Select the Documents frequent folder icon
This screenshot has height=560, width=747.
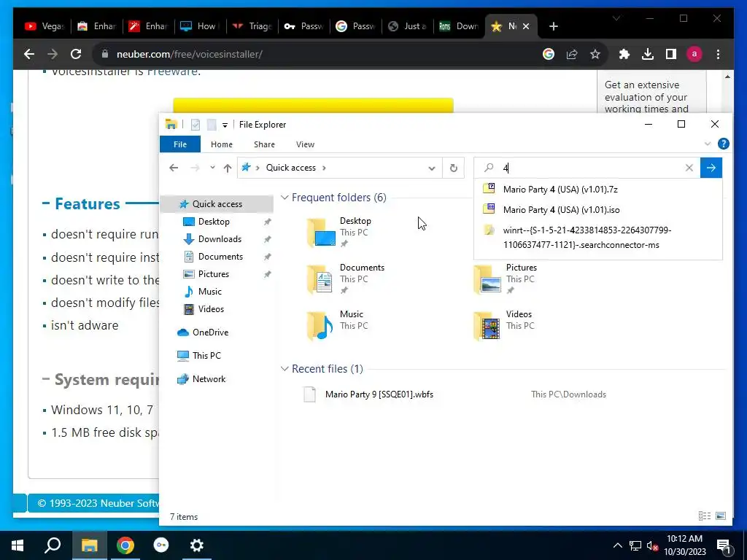tap(321, 279)
